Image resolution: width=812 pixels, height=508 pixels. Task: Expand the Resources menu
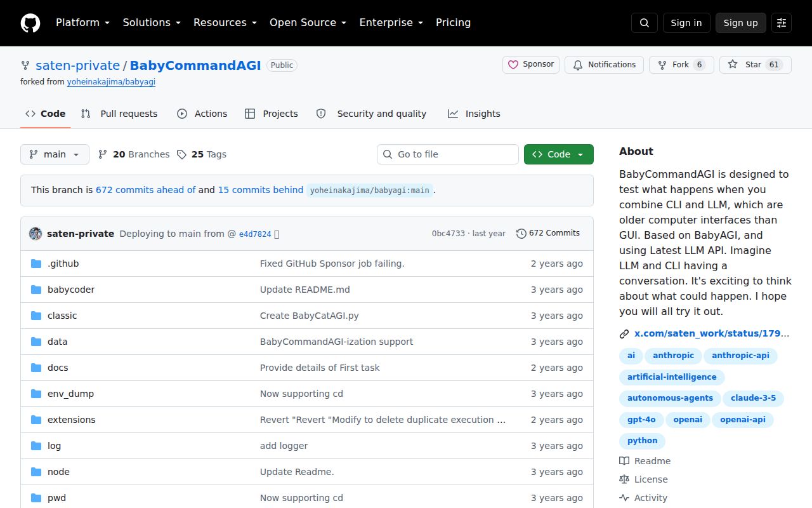pos(225,23)
